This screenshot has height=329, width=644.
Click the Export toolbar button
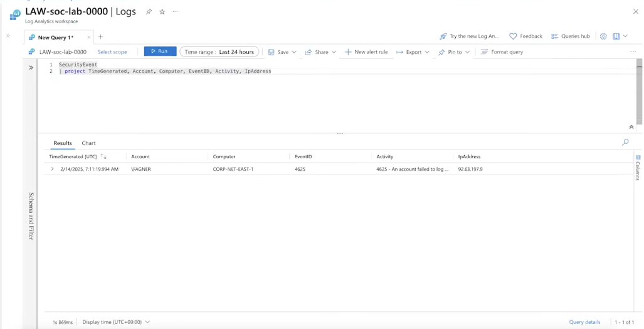pyautogui.click(x=409, y=52)
